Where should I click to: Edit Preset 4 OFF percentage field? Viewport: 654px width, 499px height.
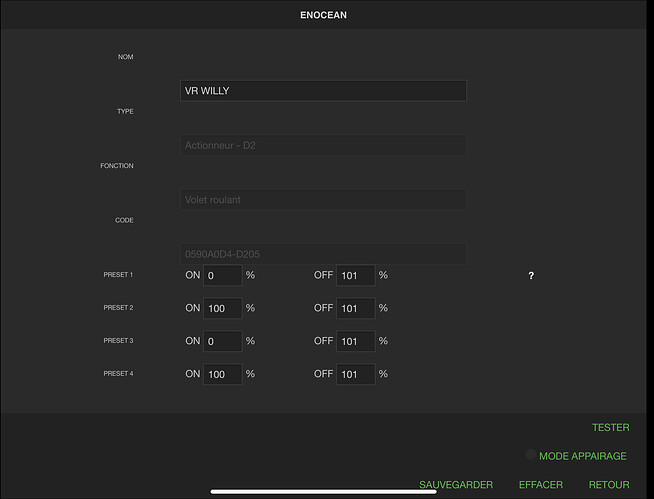[356, 374]
